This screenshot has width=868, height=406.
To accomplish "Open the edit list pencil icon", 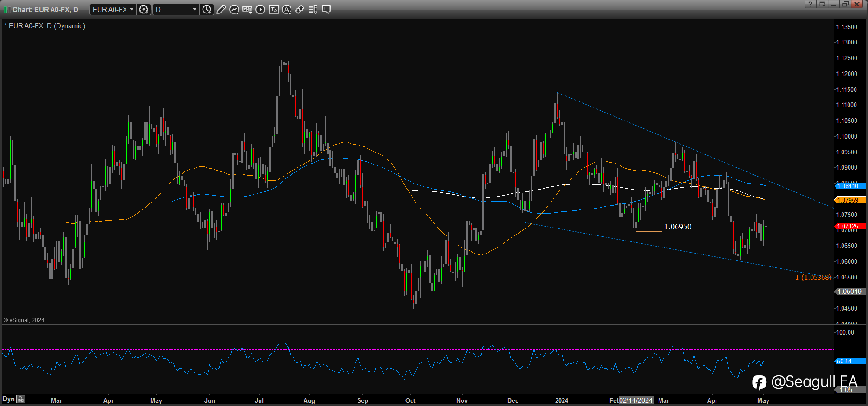I will coord(313,9).
